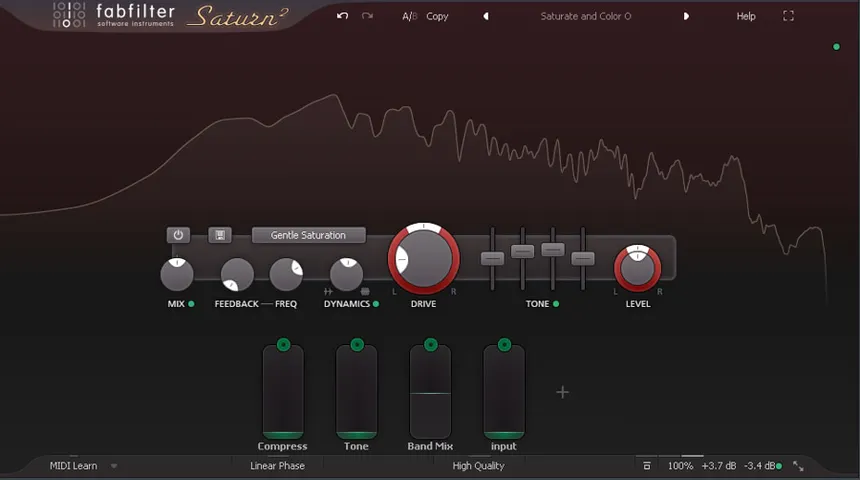Click the Tone modulation slider
Screen dimensions: 860x480
tap(357, 393)
